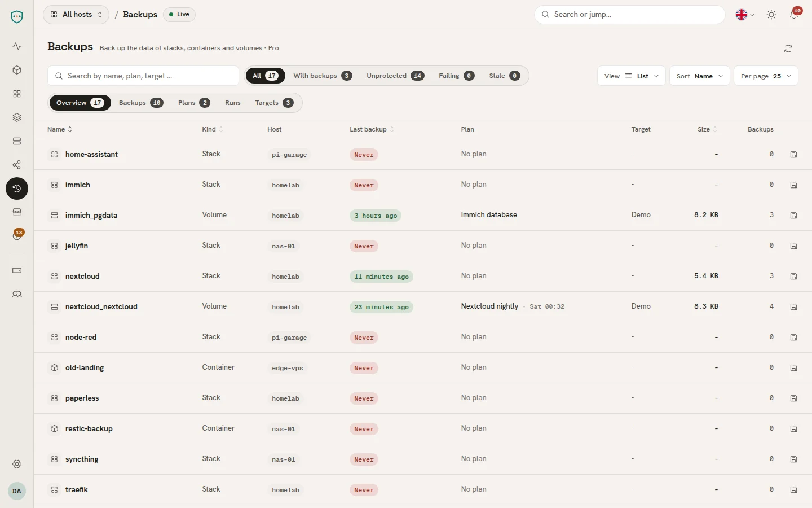This screenshot has height=508, width=812.
Task: Click the save icon on traefik row
Action: pos(793,490)
